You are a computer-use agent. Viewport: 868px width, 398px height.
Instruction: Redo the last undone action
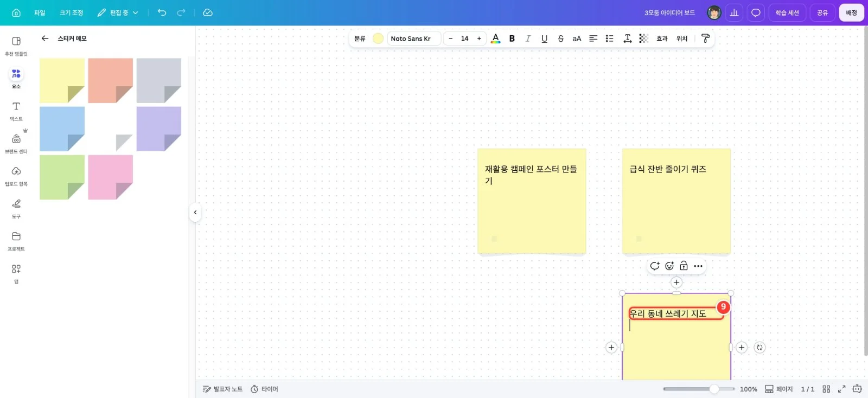pyautogui.click(x=181, y=12)
